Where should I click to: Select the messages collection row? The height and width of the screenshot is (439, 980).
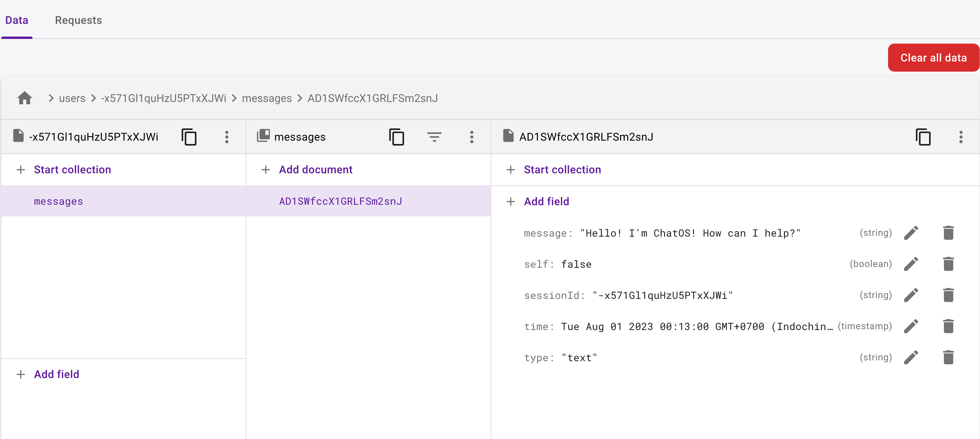tap(124, 201)
